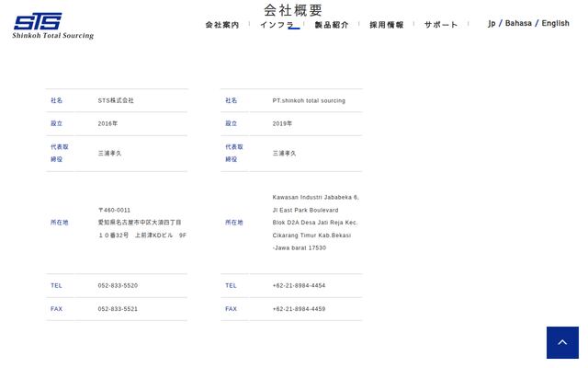
Task: Click the STS Shinkoh Total Sourcing logo
Action: 53,26
